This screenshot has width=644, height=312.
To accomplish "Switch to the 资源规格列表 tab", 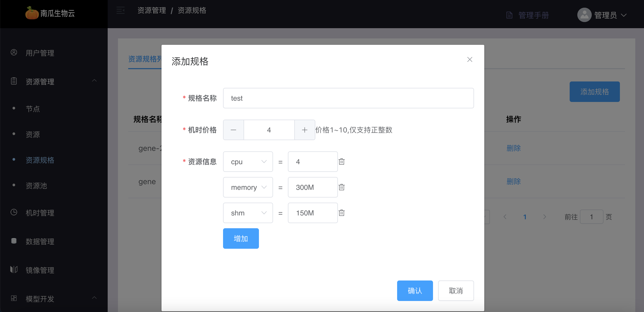I will pyautogui.click(x=145, y=59).
